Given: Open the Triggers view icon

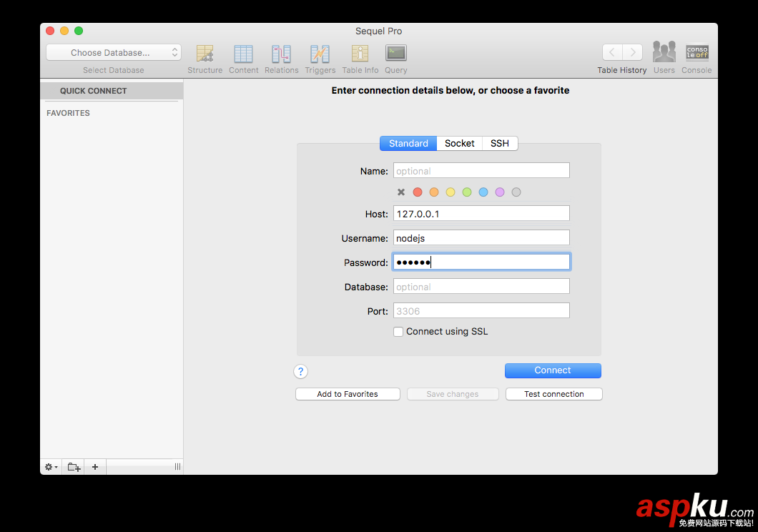Looking at the screenshot, I should point(320,54).
